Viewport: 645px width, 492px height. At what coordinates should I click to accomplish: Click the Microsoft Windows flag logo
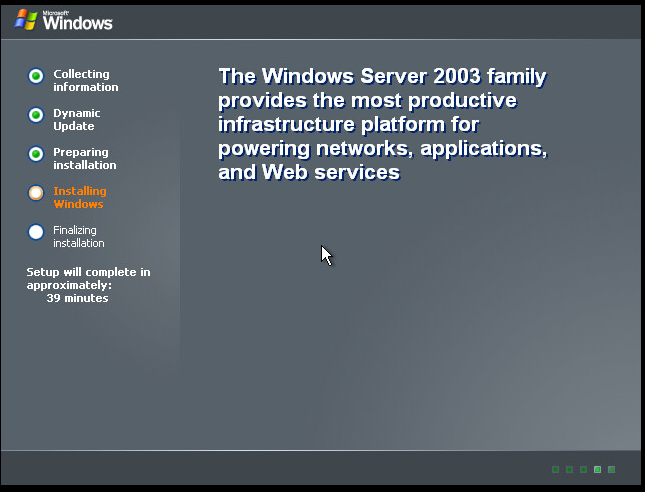[x=26, y=19]
